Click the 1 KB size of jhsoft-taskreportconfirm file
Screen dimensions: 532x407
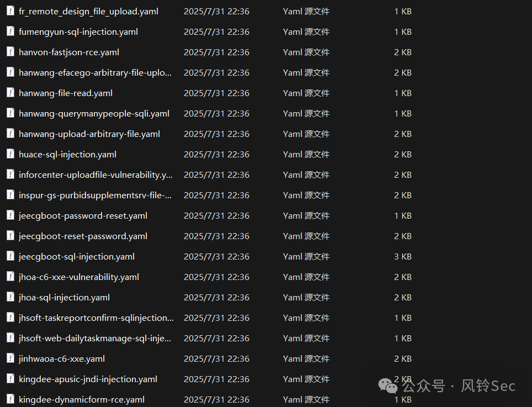pyautogui.click(x=402, y=318)
